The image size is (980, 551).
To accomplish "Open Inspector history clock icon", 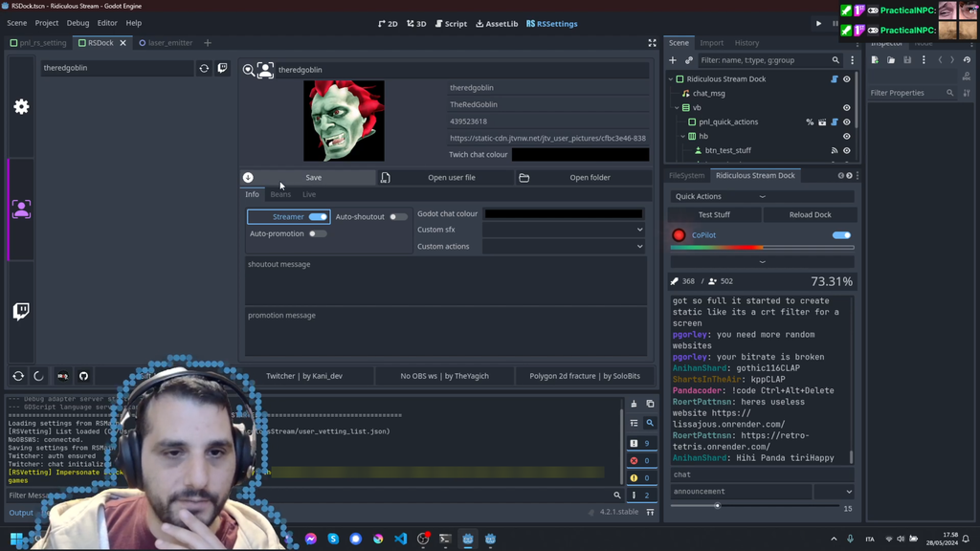I will pos(967,60).
